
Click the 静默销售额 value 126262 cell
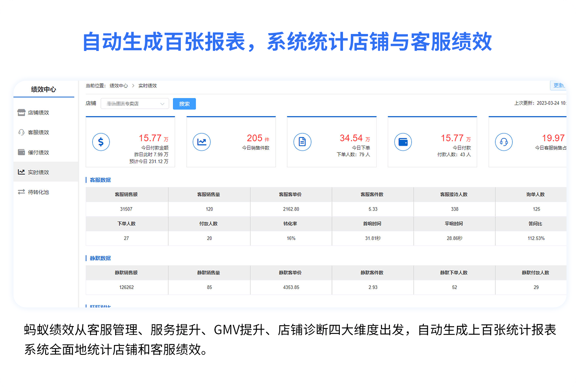(x=126, y=287)
